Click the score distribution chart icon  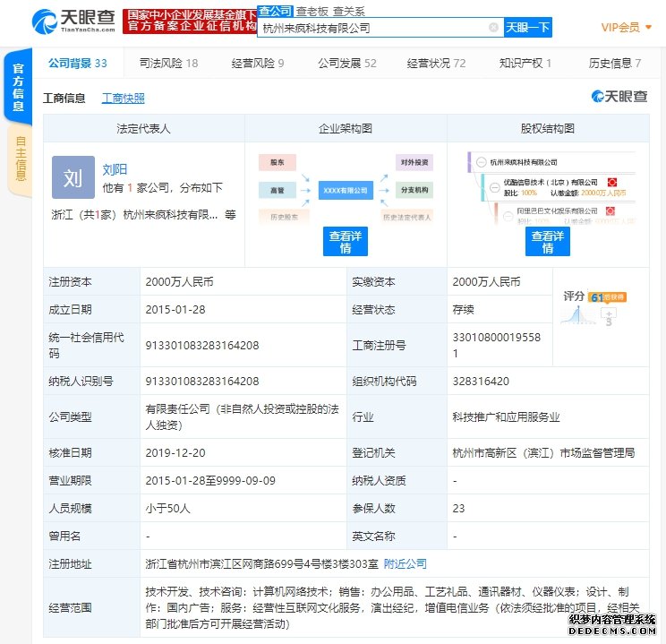(x=576, y=315)
